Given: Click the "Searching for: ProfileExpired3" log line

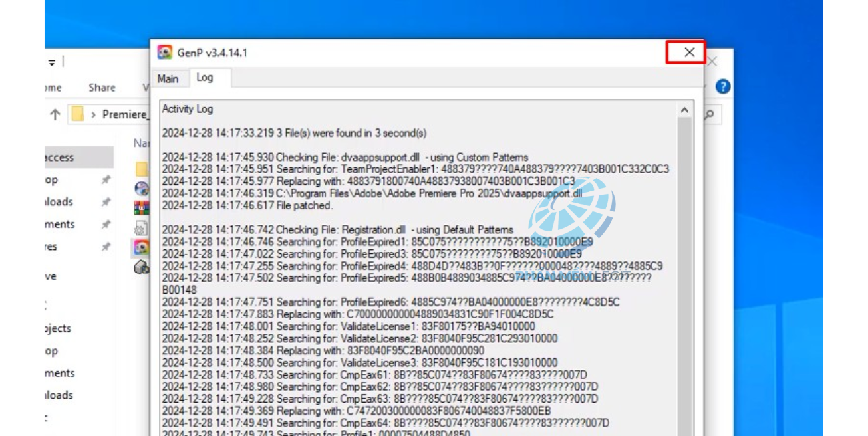Looking at the screenshot, I should click(x=372, y=254).
